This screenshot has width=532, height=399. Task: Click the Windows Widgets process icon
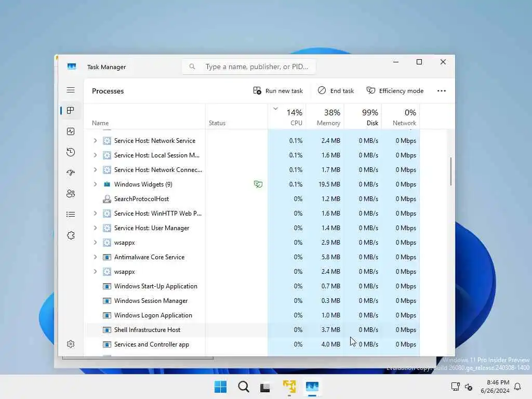pyautogui.click(x=107, y=184)
